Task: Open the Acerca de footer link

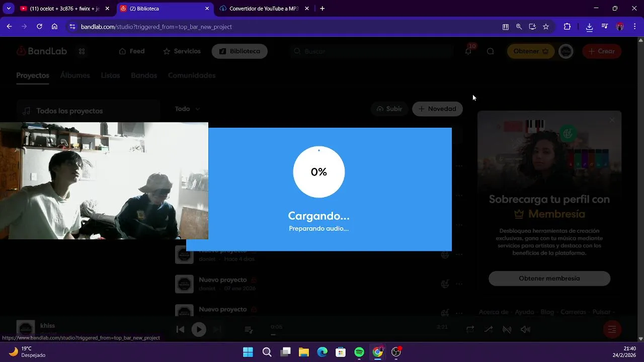Action: tap(494, 312)
